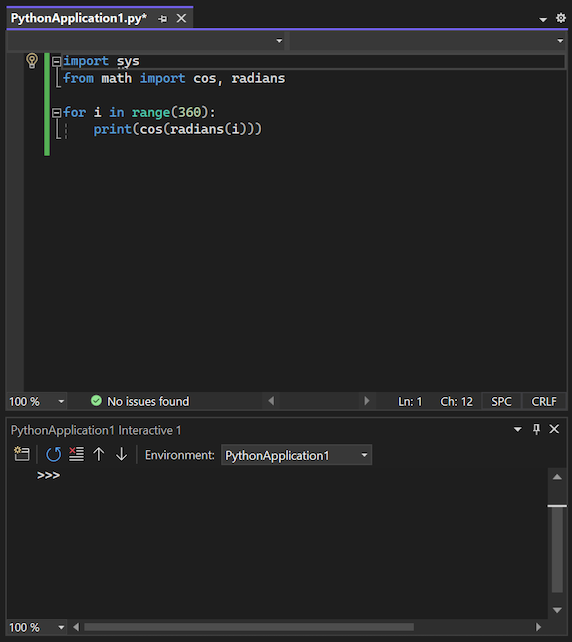Viewport: 572px width, 642px height.
Task: Click the green No issues found checkmark
Action: coord(96,401)
